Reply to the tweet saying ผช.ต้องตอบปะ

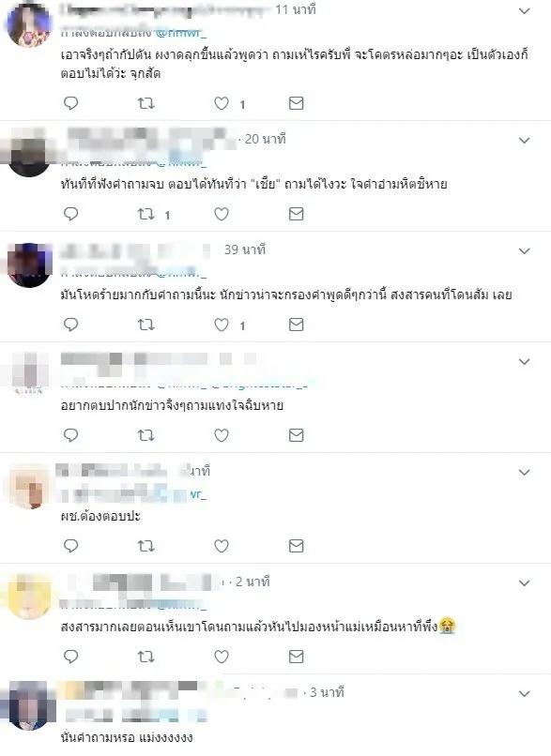click(71, 546)
